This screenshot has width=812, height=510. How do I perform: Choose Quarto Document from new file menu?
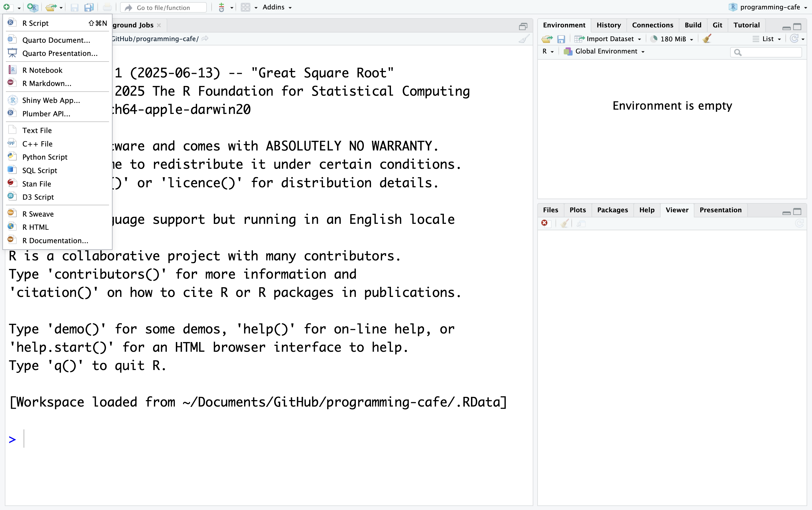[x=56, y=40]
